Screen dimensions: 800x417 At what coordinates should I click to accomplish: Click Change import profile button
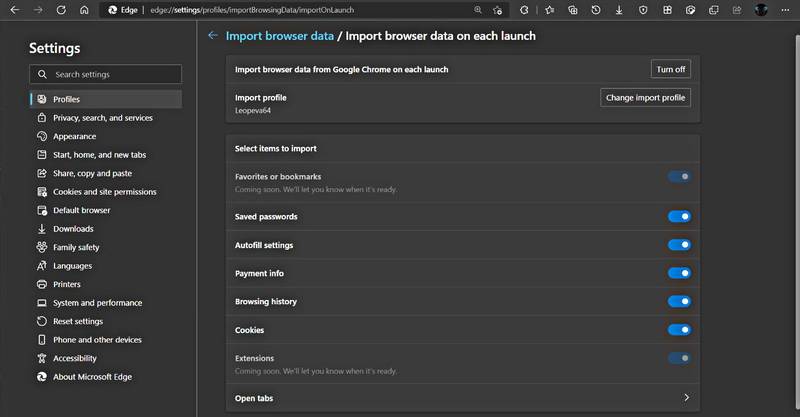pyautogui.click(x=645, y=97)
